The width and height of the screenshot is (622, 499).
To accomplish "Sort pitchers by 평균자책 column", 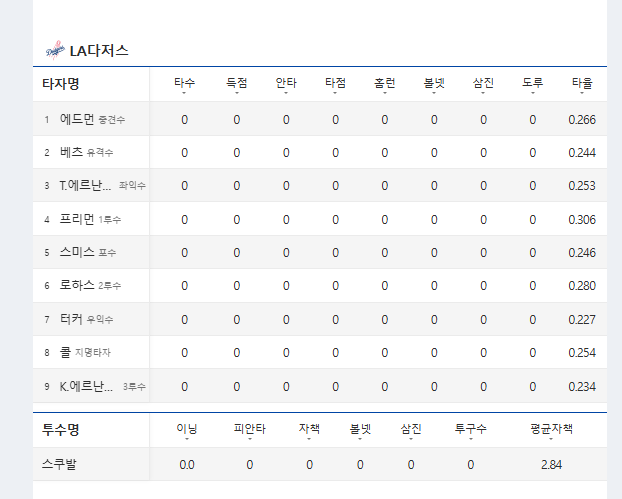I will click(x=551, y=430).
